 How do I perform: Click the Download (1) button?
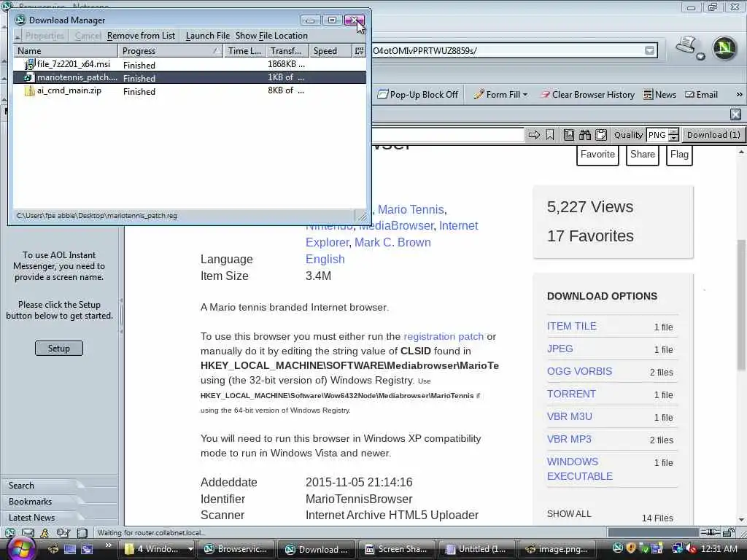[713, 135]
